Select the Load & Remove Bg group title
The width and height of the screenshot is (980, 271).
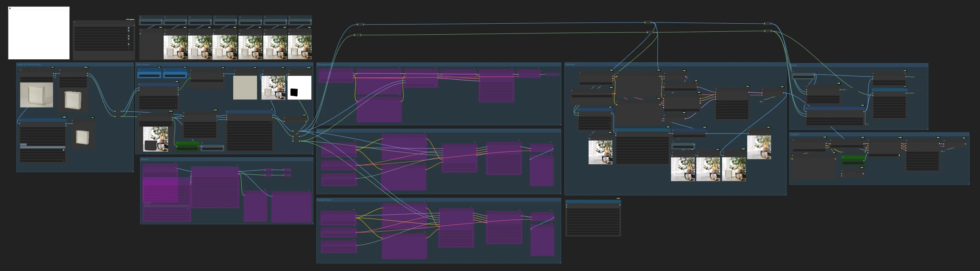[29, 65]
